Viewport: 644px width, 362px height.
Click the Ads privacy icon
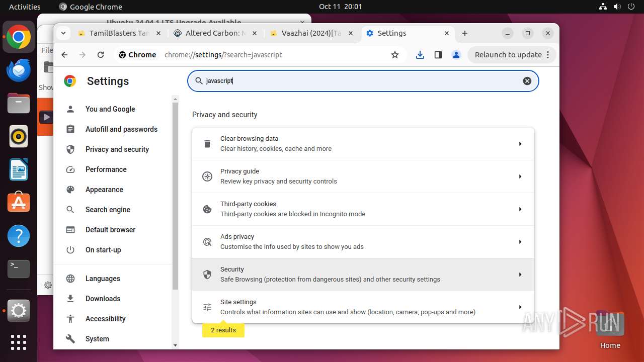pos(207,242)
